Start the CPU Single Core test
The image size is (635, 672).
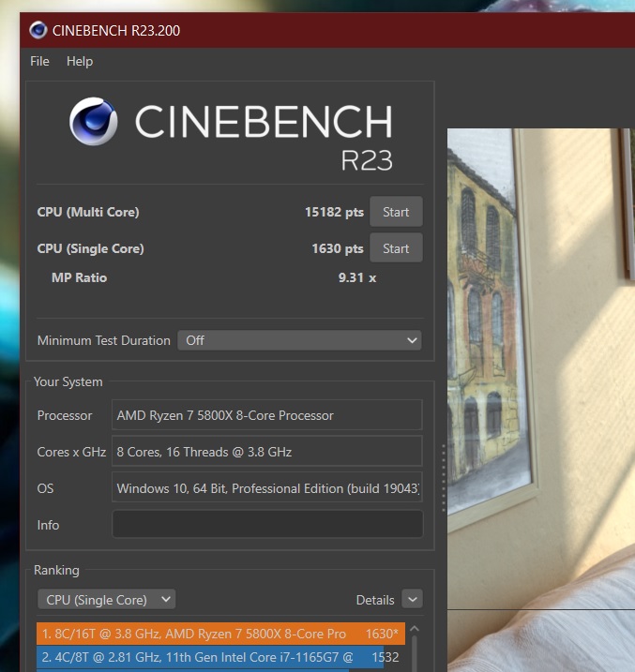pyautogui.click(x=396, y=248)
